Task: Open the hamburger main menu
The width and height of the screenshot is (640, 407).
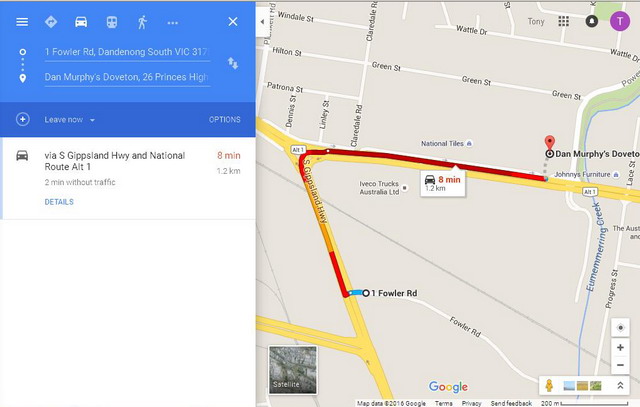Action: (x=22, y=22)
